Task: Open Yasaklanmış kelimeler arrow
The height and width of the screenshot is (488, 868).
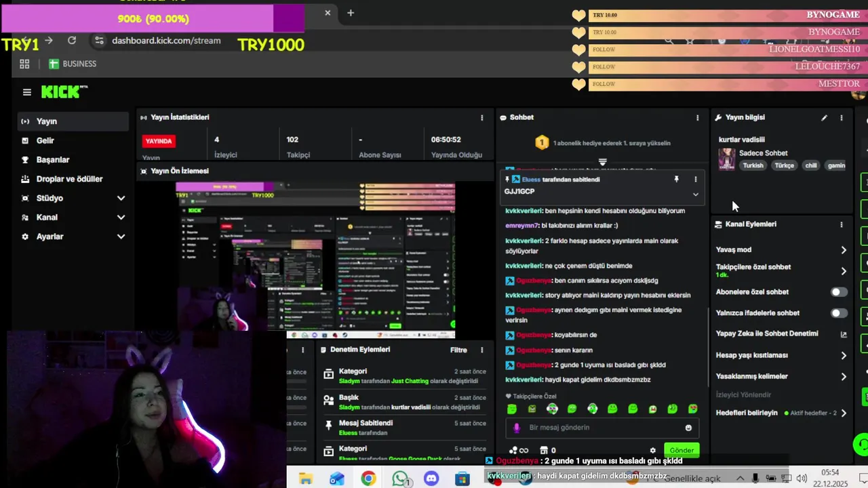Action: coord(844,377)
